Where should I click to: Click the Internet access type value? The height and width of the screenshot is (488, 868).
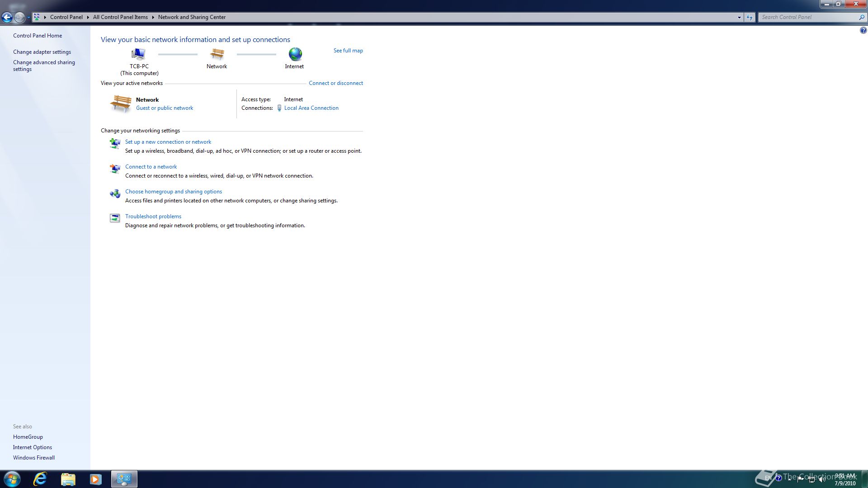click(293, 99)
